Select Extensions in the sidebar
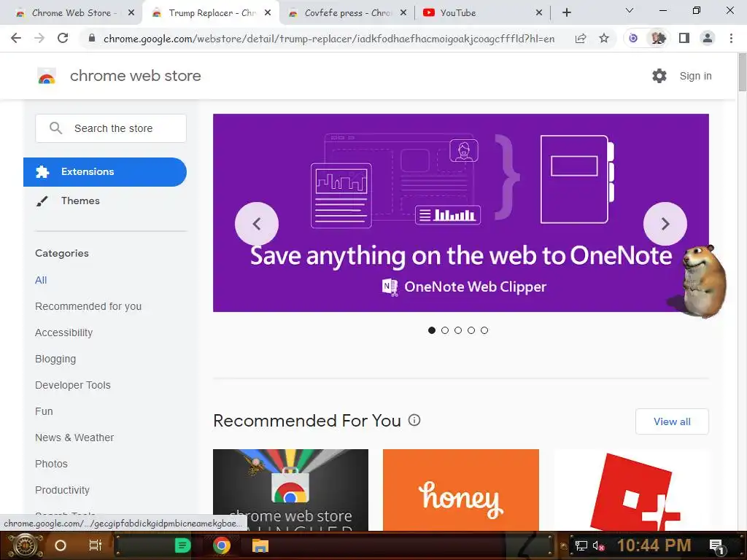 (x=105, y=172)
